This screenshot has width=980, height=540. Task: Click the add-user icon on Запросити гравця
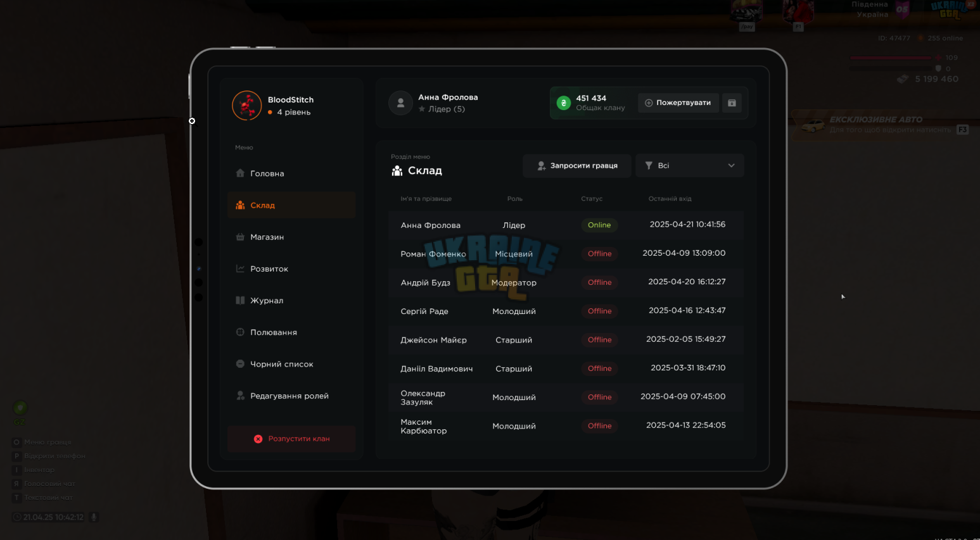click(542, 166)
